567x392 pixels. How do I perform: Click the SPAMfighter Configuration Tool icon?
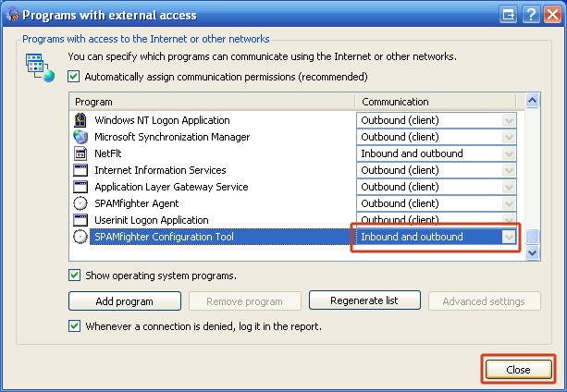tap(80, 237)
